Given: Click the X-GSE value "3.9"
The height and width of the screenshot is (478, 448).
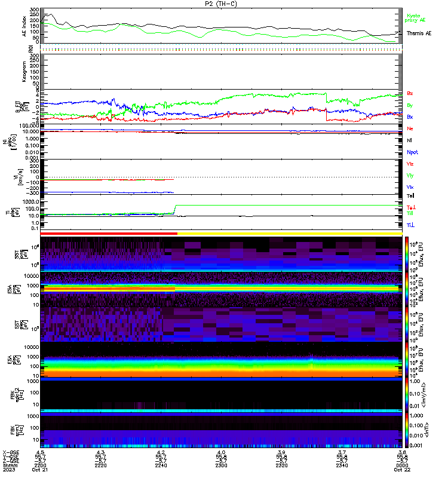Looking at the screenshot, I should 281,452.
